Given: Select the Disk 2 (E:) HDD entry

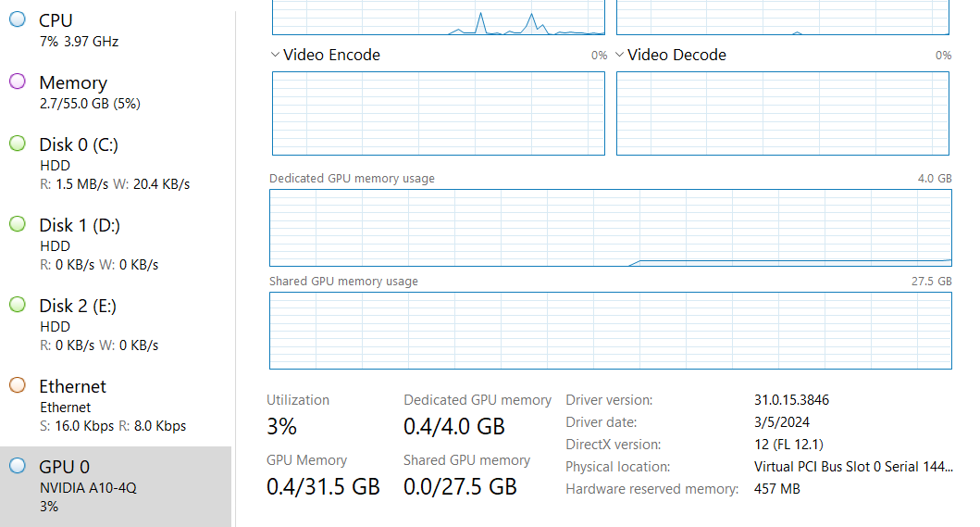Looking at the screenshot, I should [x=116, y=324].
